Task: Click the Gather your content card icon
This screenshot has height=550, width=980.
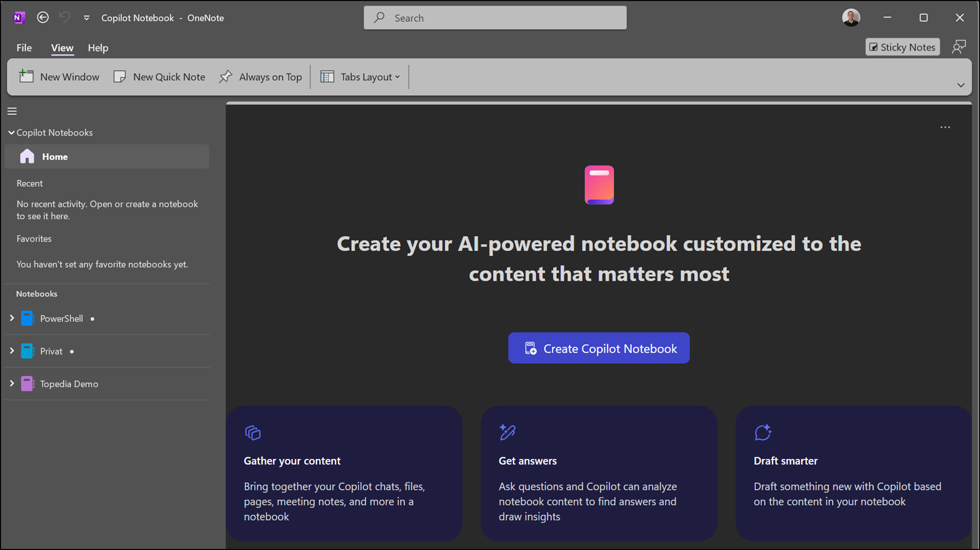Action: pyautogui.click(x=253, y=432)
